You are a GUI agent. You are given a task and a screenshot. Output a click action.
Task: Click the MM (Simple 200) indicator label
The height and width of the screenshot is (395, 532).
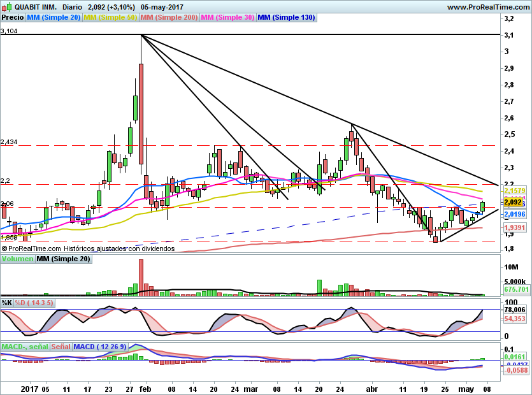click(x=169, y=18)
